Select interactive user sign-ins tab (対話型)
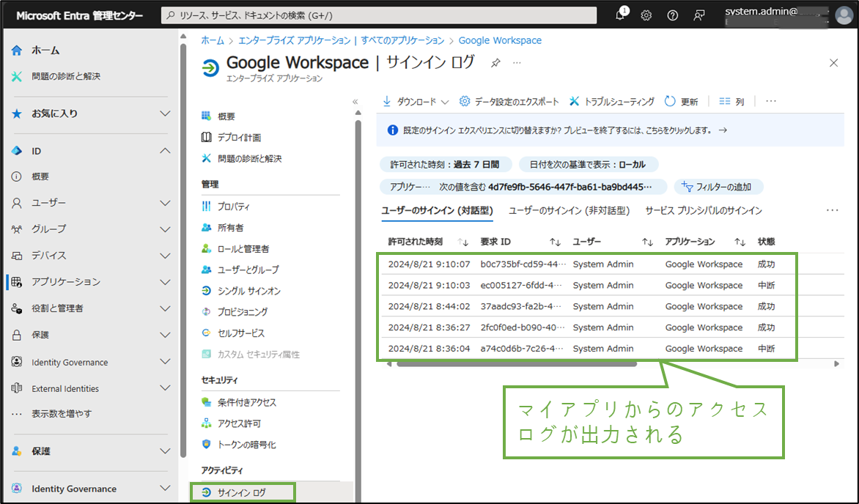 [437, 211]
